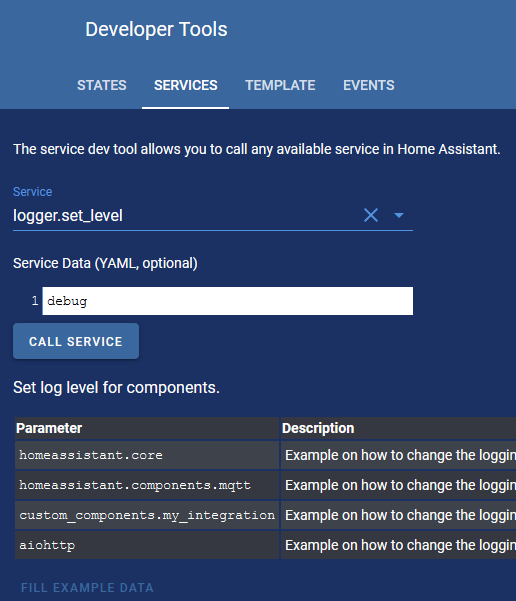
Task: Select the aiohttp parameter cell
Action: [x=147, y=545]
